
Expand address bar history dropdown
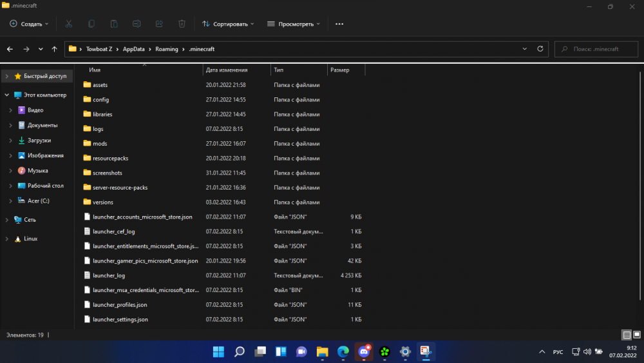524,49
